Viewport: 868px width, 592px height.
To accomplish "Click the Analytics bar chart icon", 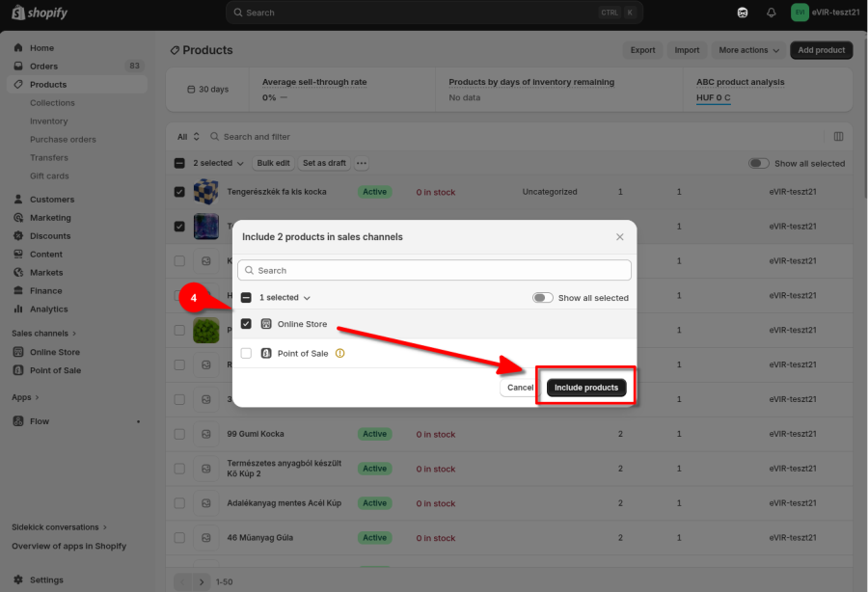I will [18, 309].
